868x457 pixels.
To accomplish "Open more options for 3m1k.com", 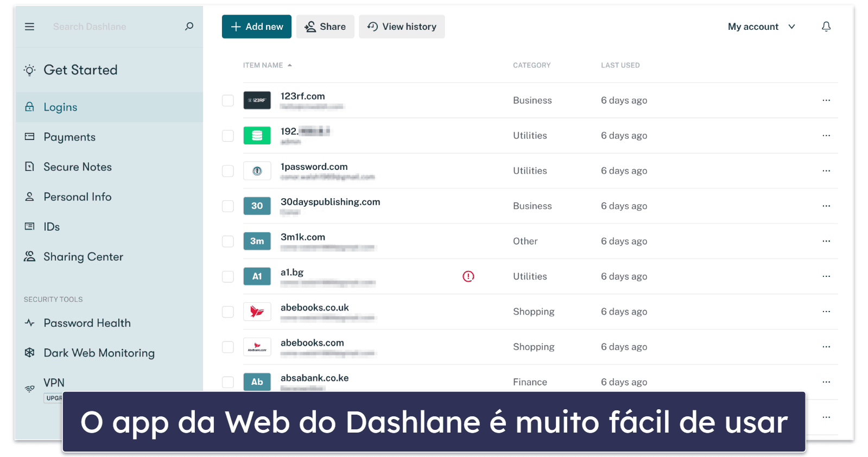I will point(826,241).
